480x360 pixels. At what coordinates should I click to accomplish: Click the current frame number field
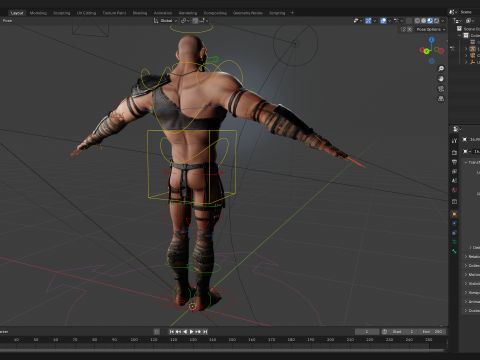tap(367, 332)
